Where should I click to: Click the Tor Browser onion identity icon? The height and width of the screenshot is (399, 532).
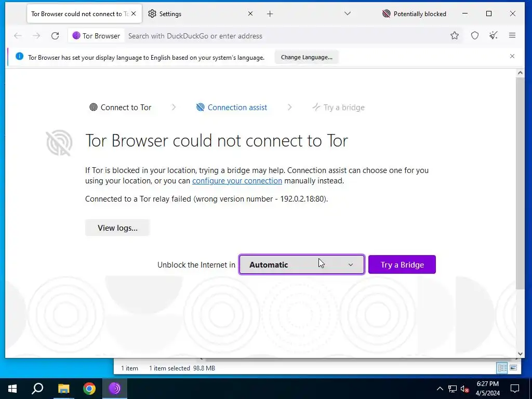point(76,36)
